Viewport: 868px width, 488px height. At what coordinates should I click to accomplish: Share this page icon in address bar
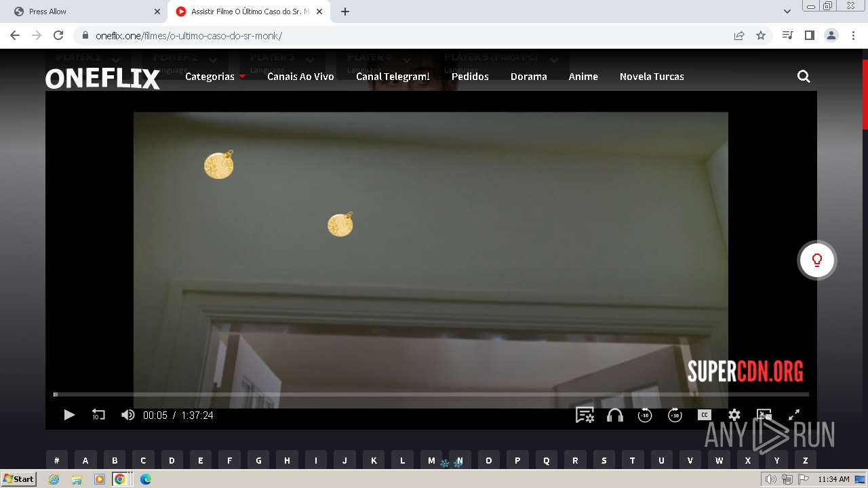(739, 35)
